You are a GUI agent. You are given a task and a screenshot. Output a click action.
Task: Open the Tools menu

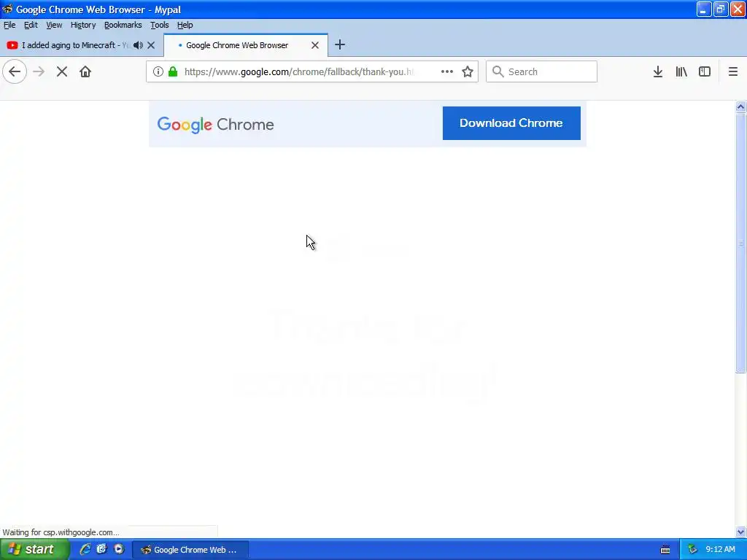click(160, 25)
